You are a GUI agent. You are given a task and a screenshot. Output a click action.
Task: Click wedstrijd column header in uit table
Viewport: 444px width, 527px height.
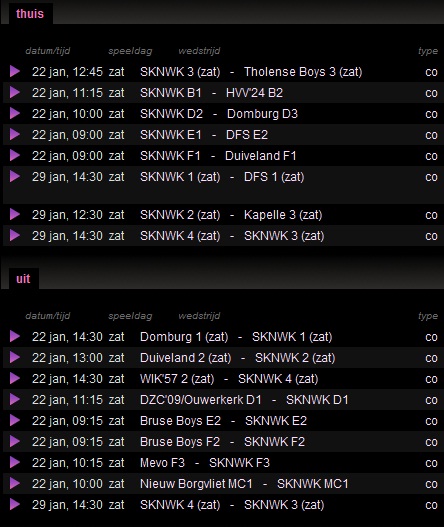coord(199,316)
